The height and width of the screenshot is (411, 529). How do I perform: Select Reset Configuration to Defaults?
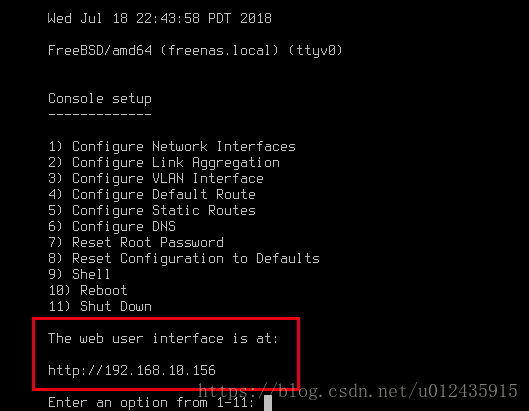(184, 259)
